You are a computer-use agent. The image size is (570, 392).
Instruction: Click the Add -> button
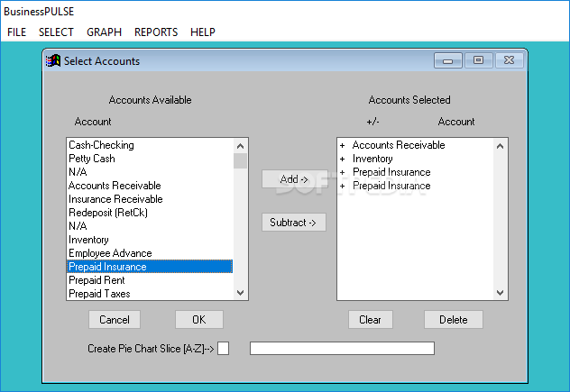pyautogui.click(x=294, y=179)
